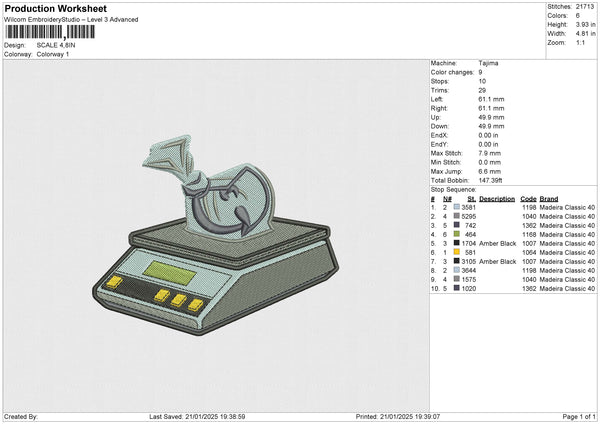The height and width of the screenshot is (424, 600).
Task: Click the Brand column header
Action: (549, 198)
